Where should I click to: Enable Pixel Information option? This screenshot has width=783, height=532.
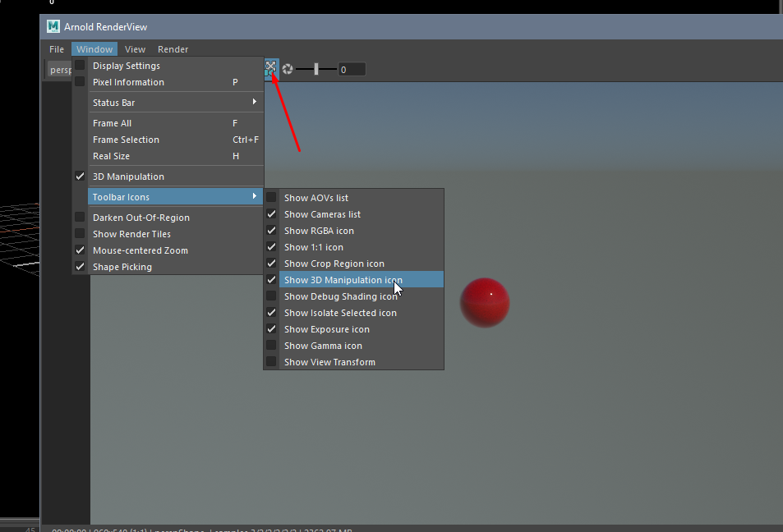pos(168,82)
